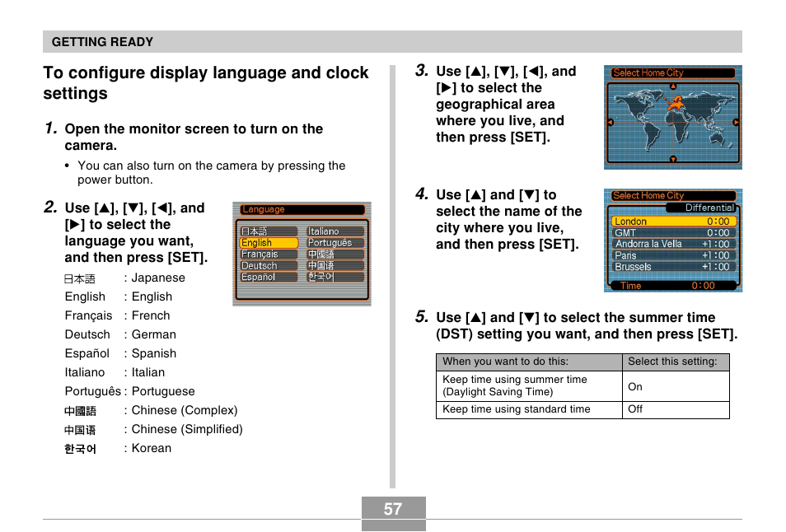Click the right arrow on the world map screen
The height and width of the screenshot is (532, 786).
tap(736, 122)
